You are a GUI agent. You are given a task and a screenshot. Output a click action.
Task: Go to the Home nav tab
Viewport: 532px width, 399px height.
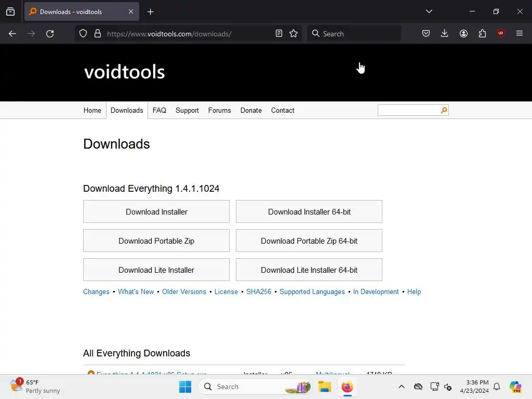tap(92, 110)
